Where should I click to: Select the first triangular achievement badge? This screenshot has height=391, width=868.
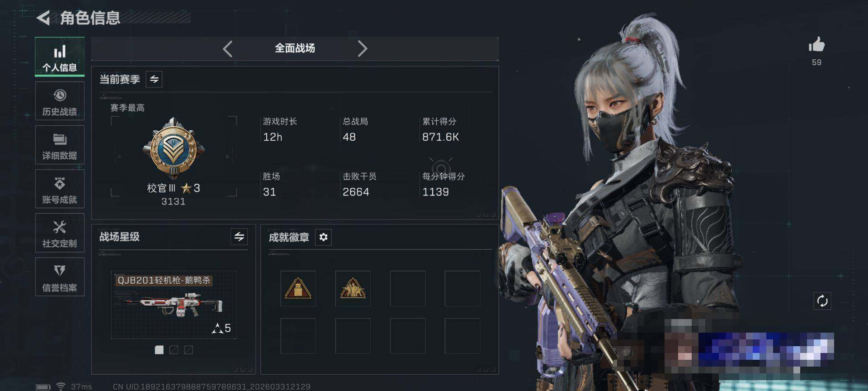[x=298, y=289]
